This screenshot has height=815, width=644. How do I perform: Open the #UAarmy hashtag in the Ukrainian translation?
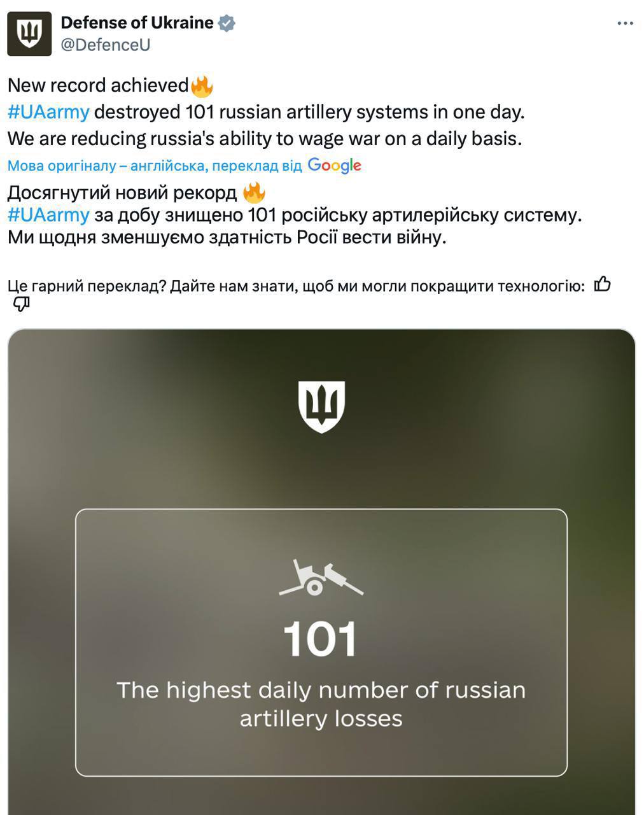[48, 215]
